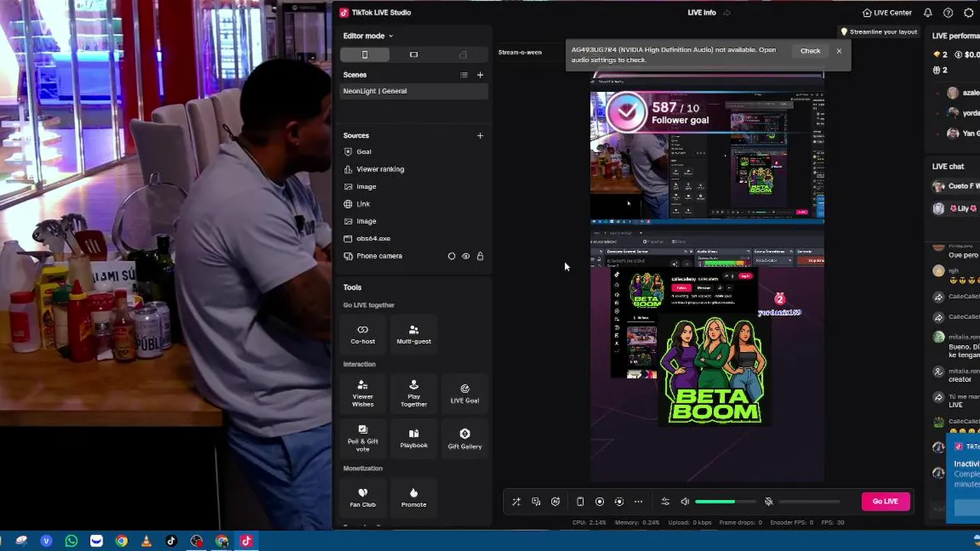
Task: Open LIVE Info at the top
Action: [x=702, y=13]
